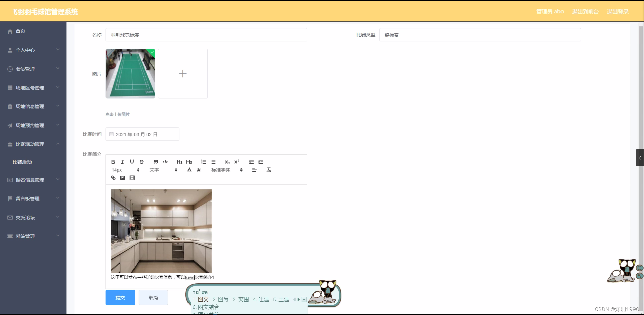This screenshot has height=315, width=644.
Task: Insert a hyperlink in the editor
Action: pyautogui.click(x=113, y=178)
